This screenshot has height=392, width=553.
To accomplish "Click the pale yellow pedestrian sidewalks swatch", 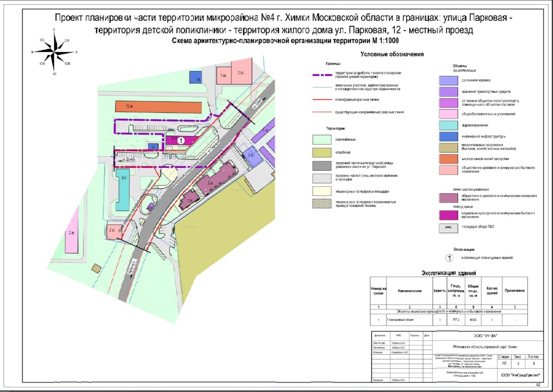I will 321,191.
